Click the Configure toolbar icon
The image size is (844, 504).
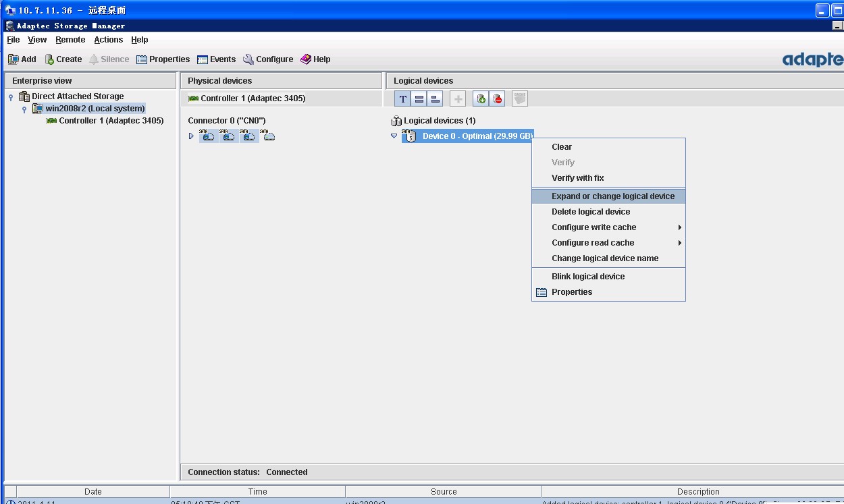click(248, 59)
